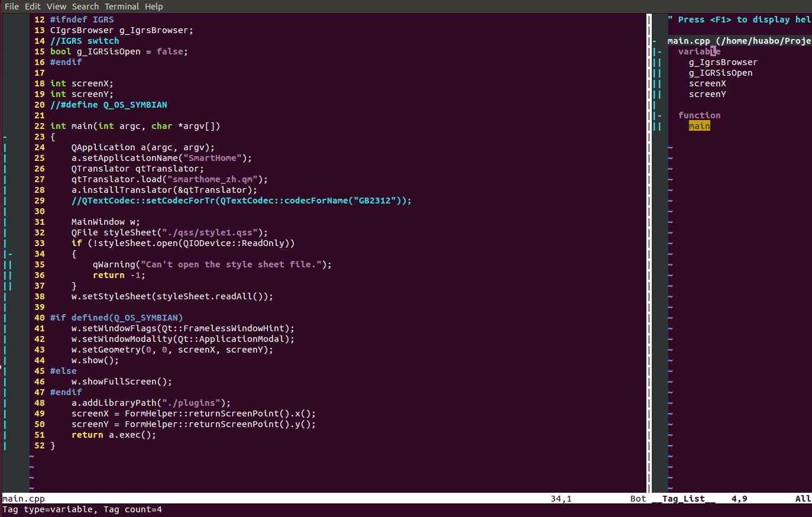Collapse the nested fold marker at line 34
The height and width of the screenshot is (517, 812).
11,254
